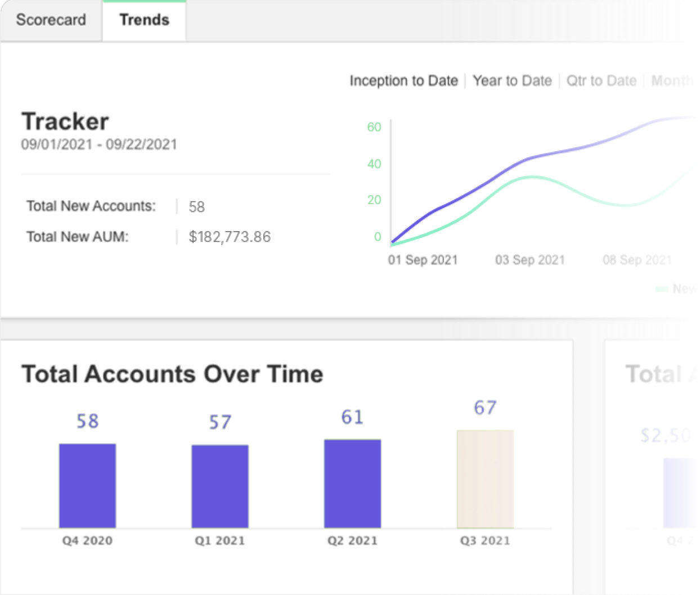Click the partially visible Q4 total assets bar

point(681,493)
